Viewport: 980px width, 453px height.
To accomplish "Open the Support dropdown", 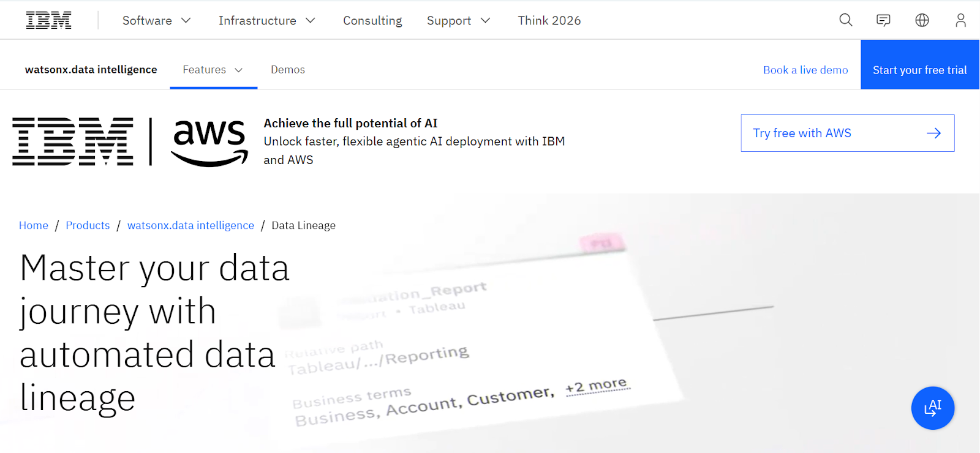I will pyautogui.click(x=458, y=20).
